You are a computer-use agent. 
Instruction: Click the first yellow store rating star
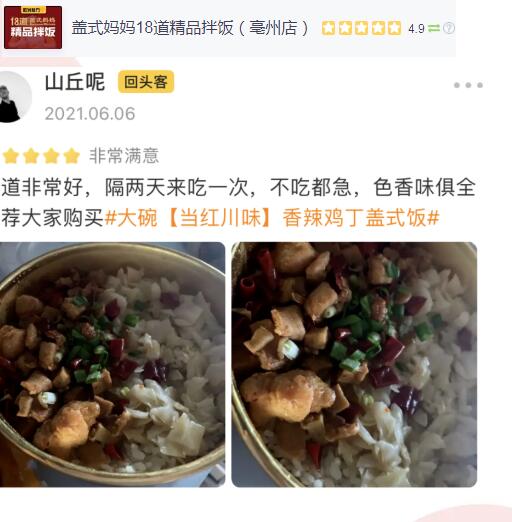[328, 28]
